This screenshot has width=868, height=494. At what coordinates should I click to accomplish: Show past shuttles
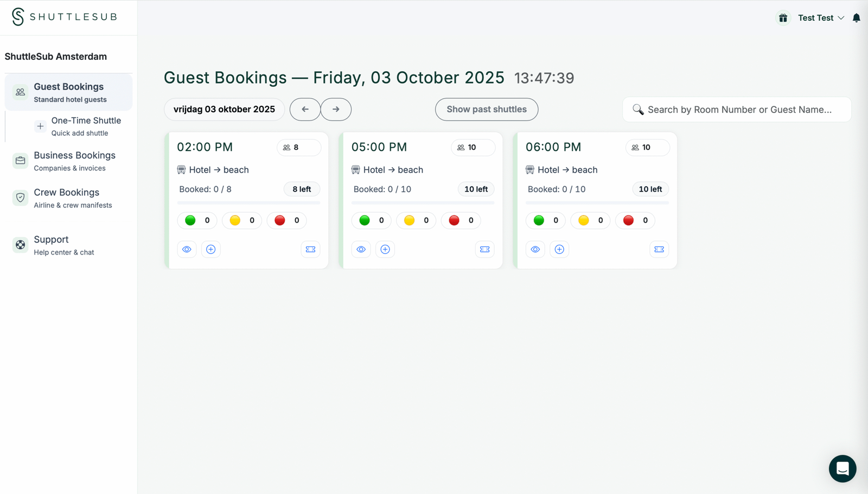486,109
